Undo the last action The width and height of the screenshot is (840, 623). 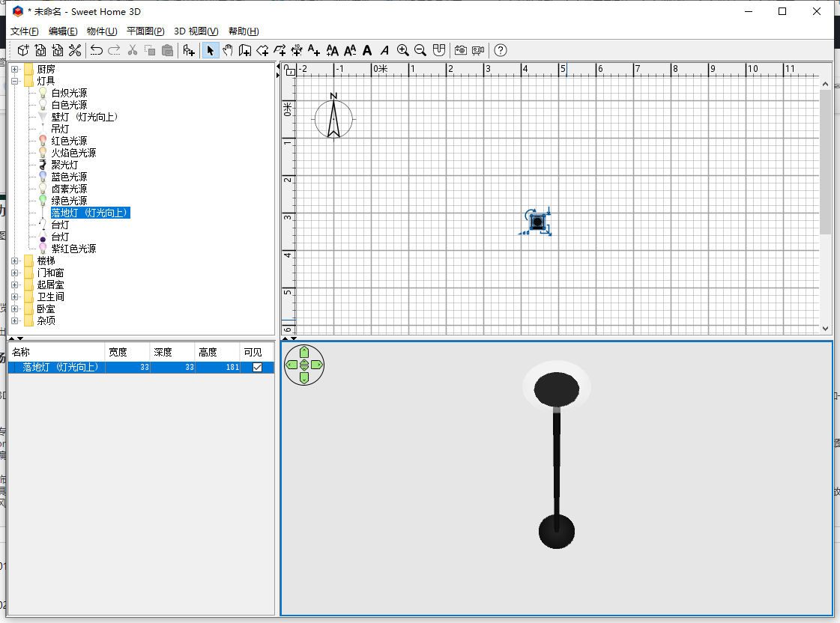click(x=97, y=50)
